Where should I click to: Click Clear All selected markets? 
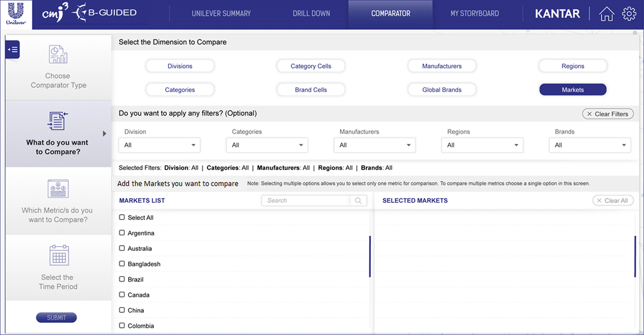coord(613,200)
